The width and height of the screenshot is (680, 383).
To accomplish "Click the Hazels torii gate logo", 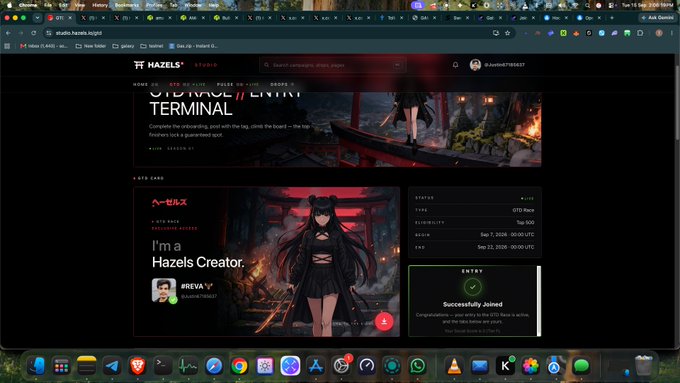I will click(139, 65).
